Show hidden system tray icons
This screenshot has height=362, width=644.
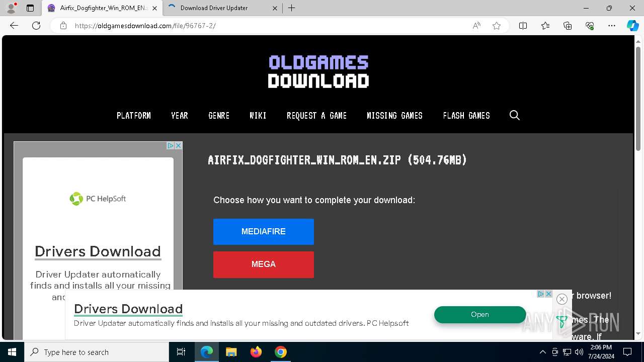pos(542,352)
